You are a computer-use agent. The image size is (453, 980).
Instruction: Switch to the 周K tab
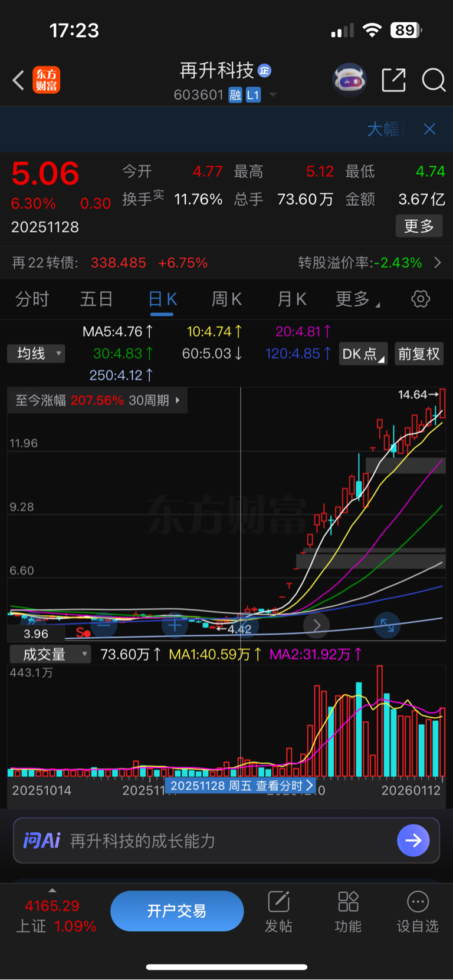tap(226, 299)
